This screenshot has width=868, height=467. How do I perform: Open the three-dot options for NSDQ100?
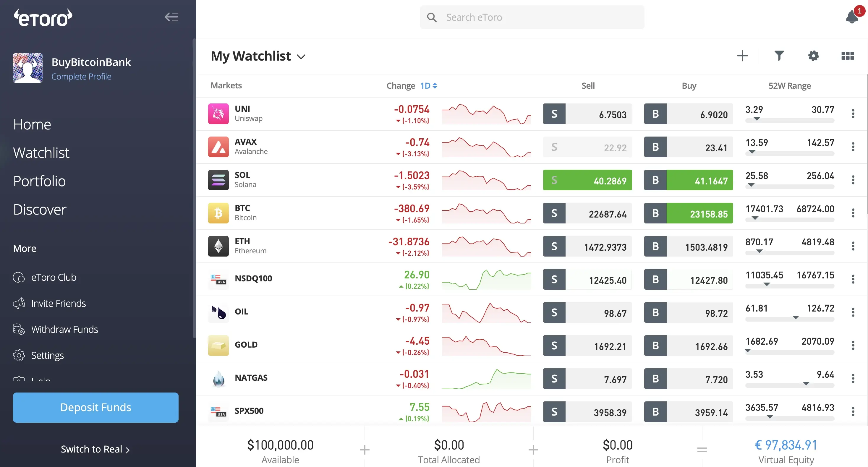click(x=853, y=279)
